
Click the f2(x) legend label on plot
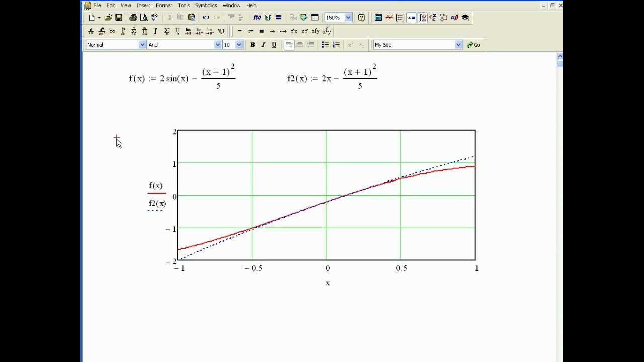coord(157,204)
